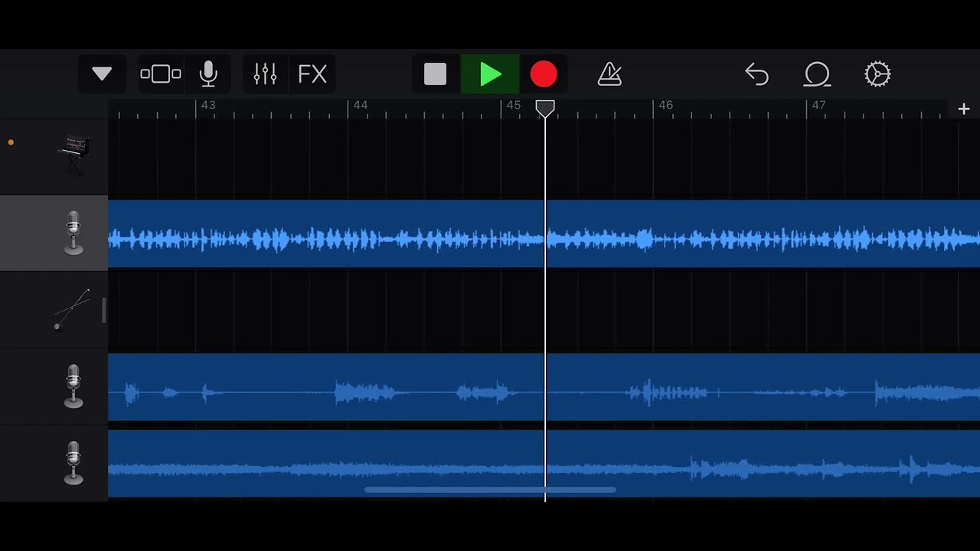980x551 pixels.
Task: Undo the last action
Action: coord(756,74)
